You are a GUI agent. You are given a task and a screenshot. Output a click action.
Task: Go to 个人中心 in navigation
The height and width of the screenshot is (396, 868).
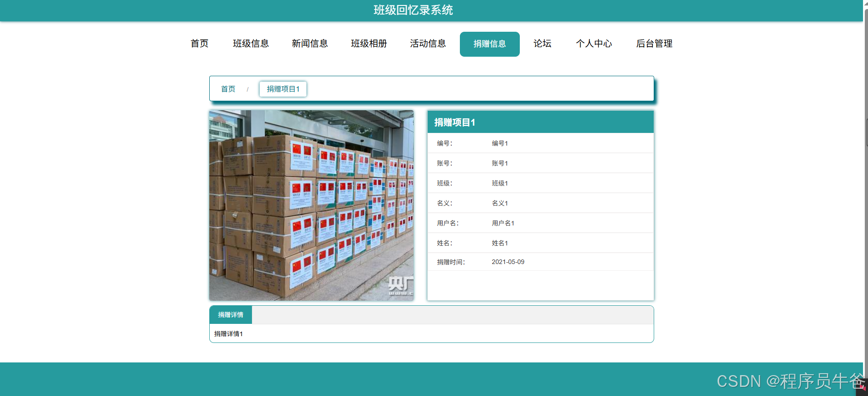click(x=594, y=44)
